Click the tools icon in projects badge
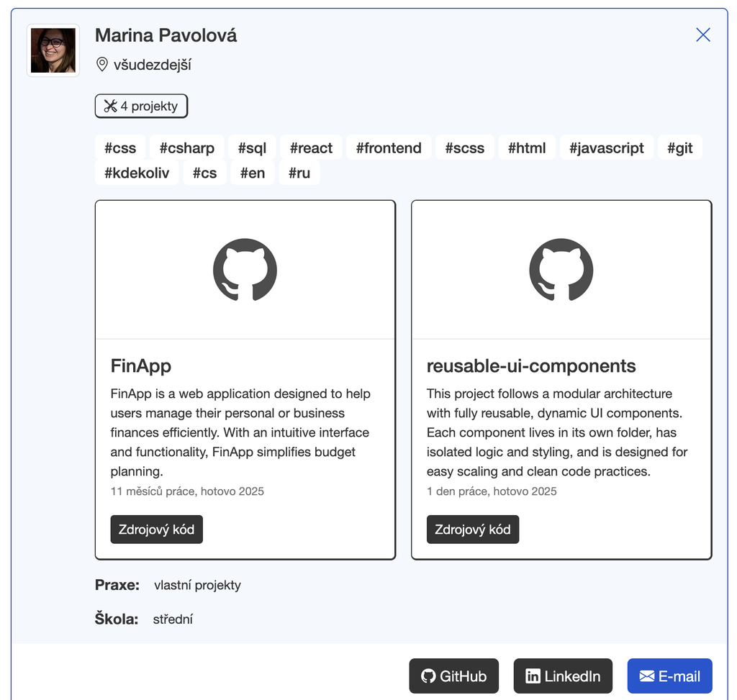The image size is (737, 700). pos(110,106)
